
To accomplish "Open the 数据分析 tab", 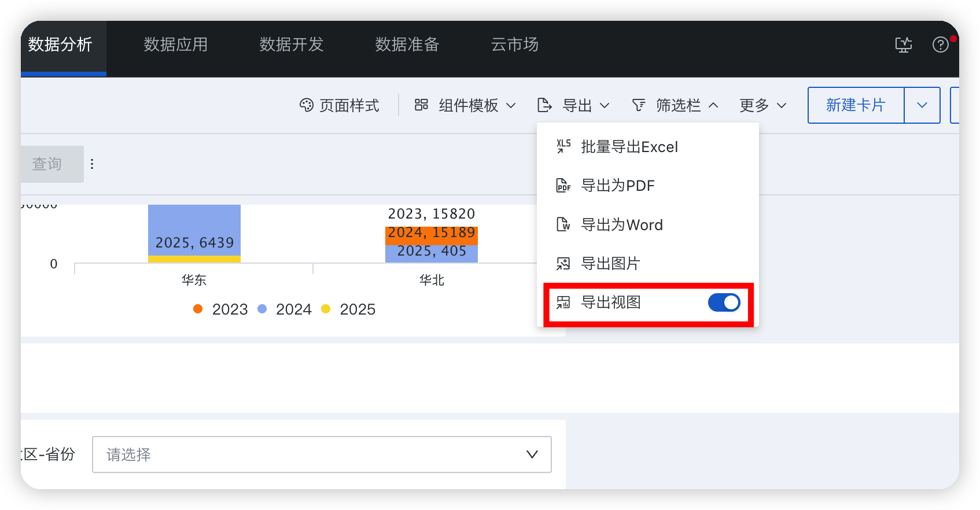I will pos(60,45).
